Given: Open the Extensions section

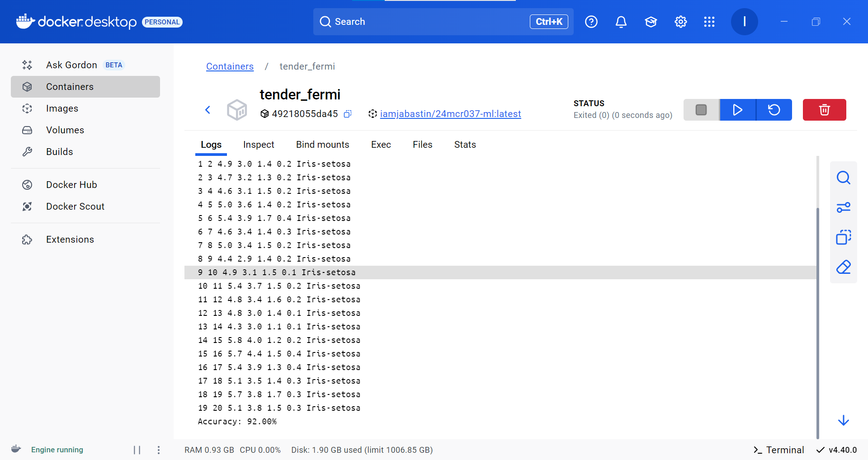Looking at the screenshot, I should 85,239.
